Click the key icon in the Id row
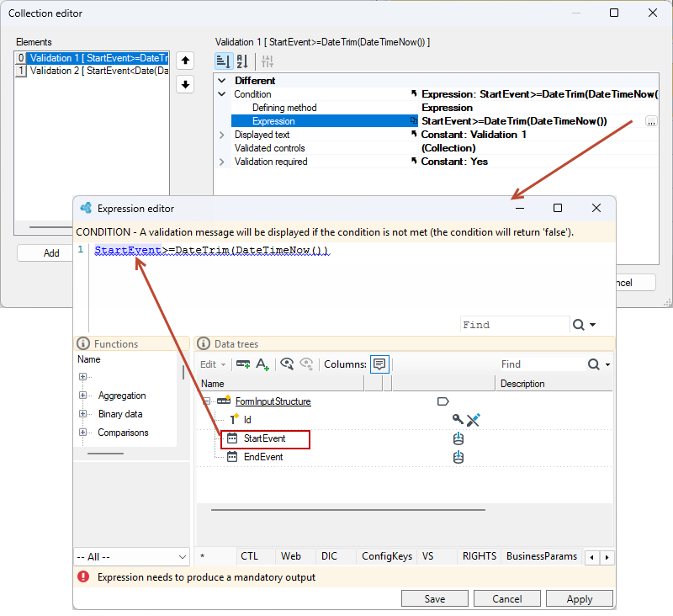 (x=458, y=419)
